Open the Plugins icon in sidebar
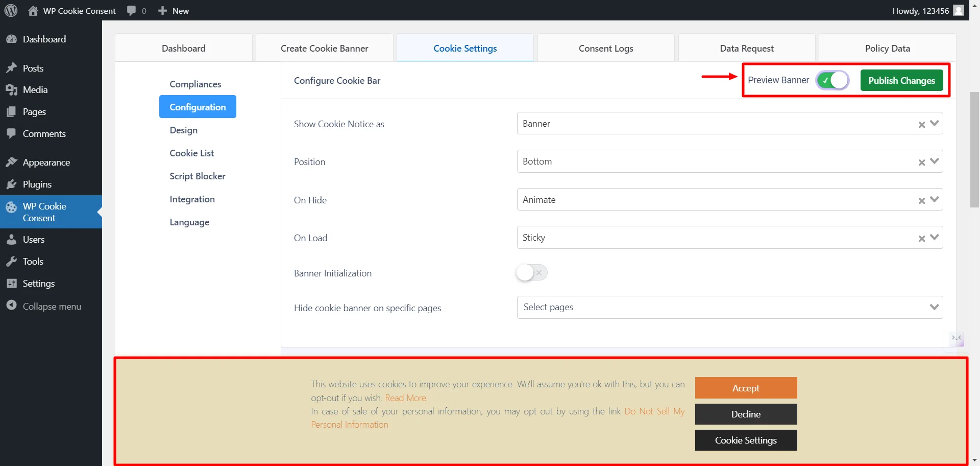Screen dimensions: 980x466 tap(11, 184)
